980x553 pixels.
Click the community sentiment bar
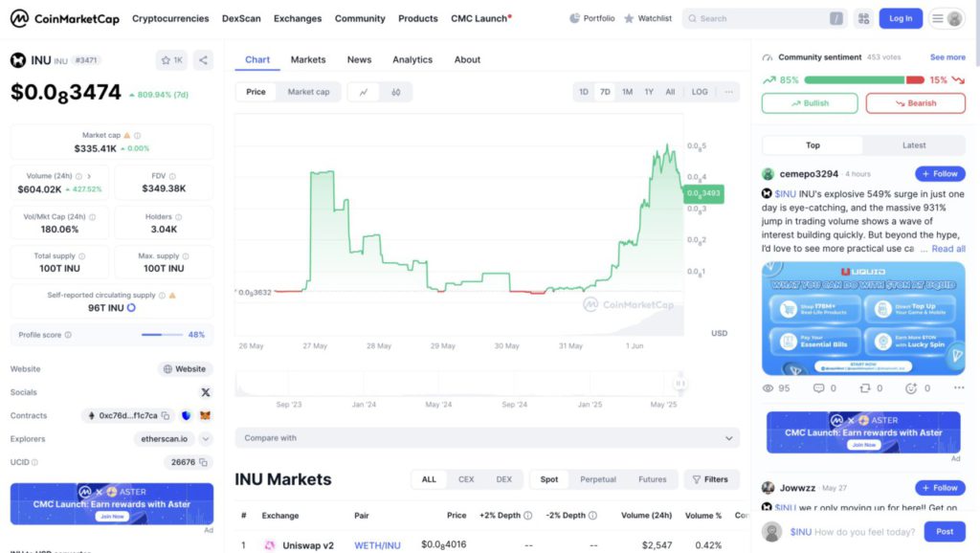pyautogui.click(x=864, y=80)
